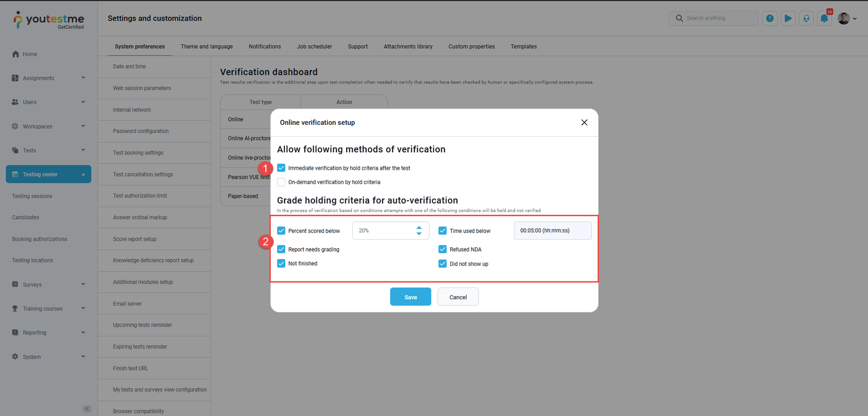Click the Time used below field
Image resolution: width=868 pixels, height=416 pixels.
point(552,231)
